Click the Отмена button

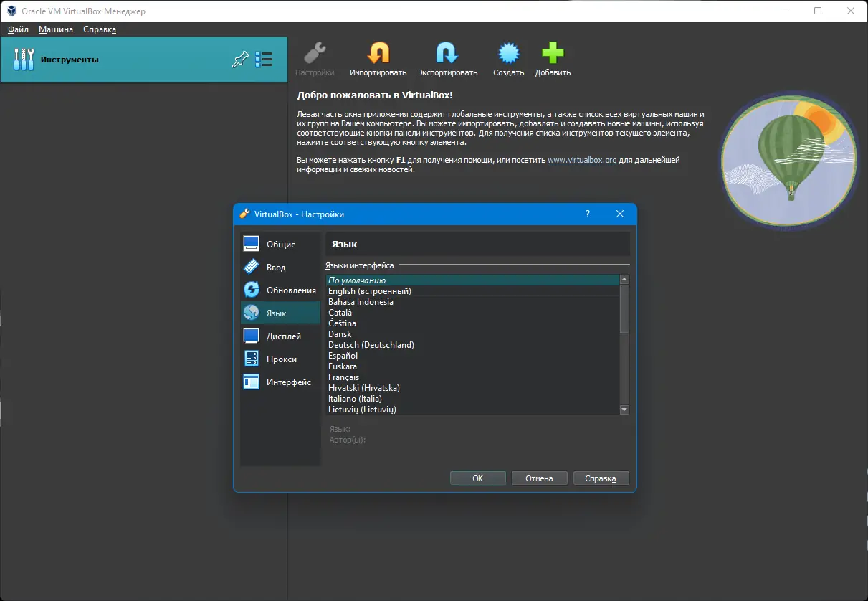click(x=539, y=478)
